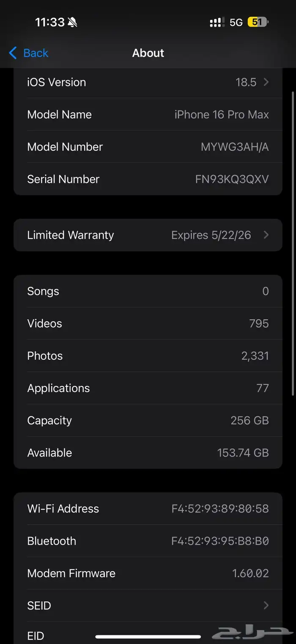Viewport: 296px width, 644px height.
Task: Tap the Wi-Fi Address value
Action: click(x=220, y=509)
